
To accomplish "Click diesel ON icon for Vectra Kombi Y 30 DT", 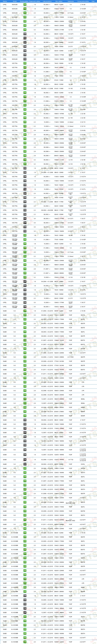I will pyautogui.click(x=25, y=302).
